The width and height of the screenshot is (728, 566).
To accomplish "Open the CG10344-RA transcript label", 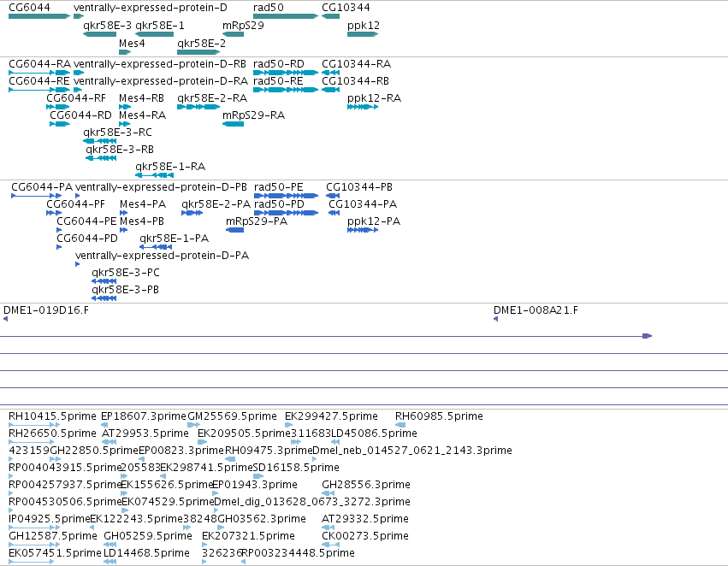I will tap(357, 63).
